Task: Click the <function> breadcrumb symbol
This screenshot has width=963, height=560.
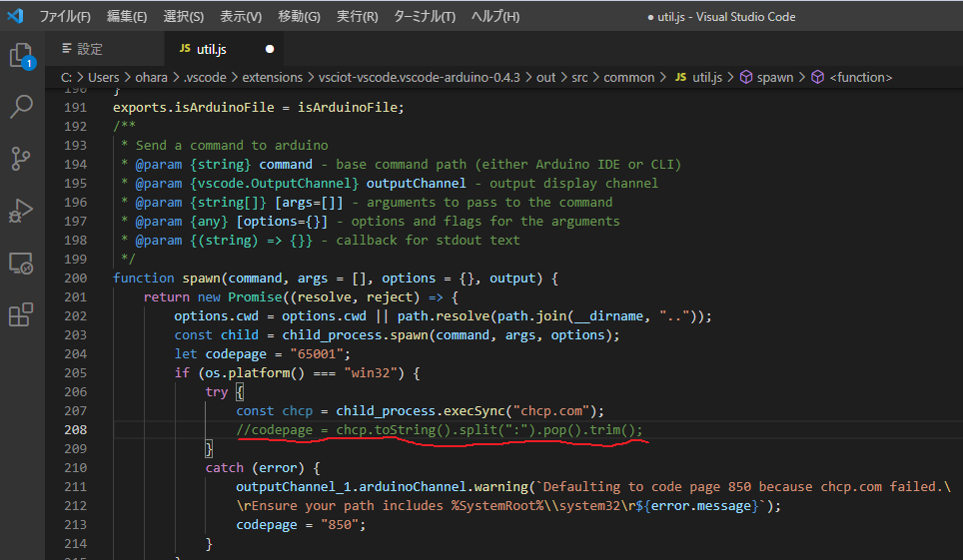Action: [x=860, y=78]
